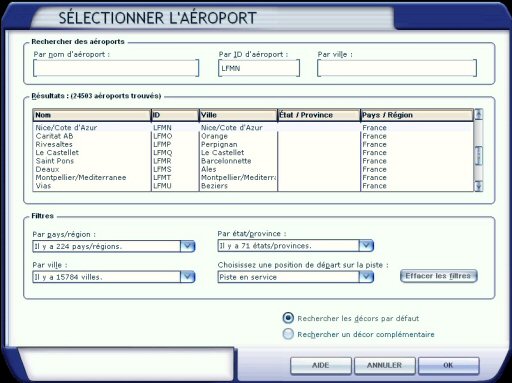Screen dimensions: 512x383
Task: Select 'Rechercher les décors par défaut' radio button
Action: [288, 318]
